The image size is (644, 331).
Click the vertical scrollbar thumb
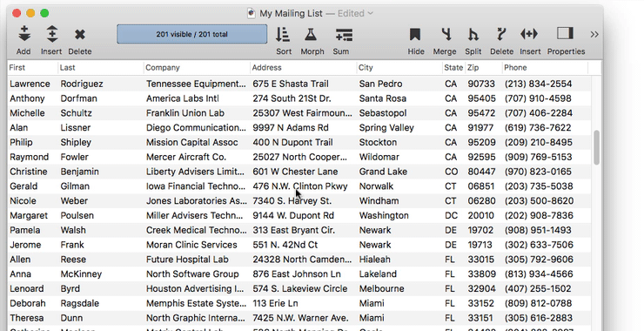[596, 147]
